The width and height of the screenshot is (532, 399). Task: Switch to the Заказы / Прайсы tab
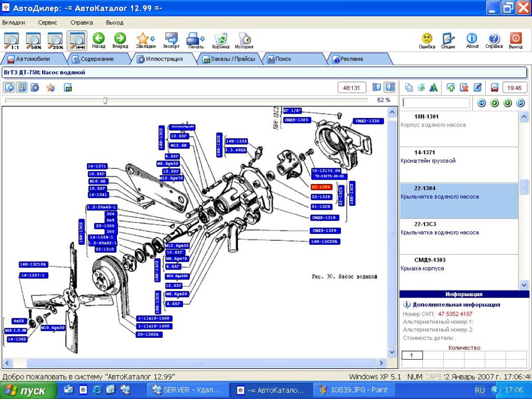(x=230, y=59)
